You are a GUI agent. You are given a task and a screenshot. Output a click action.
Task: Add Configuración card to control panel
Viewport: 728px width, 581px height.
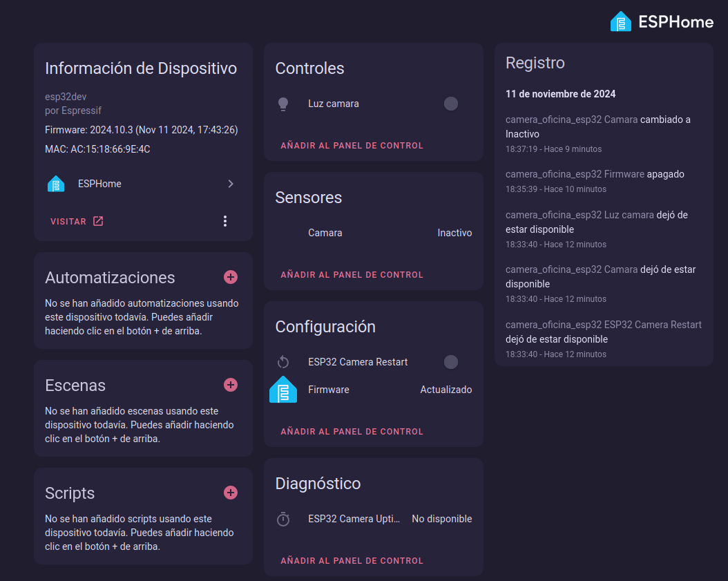[x=352, y=432]
